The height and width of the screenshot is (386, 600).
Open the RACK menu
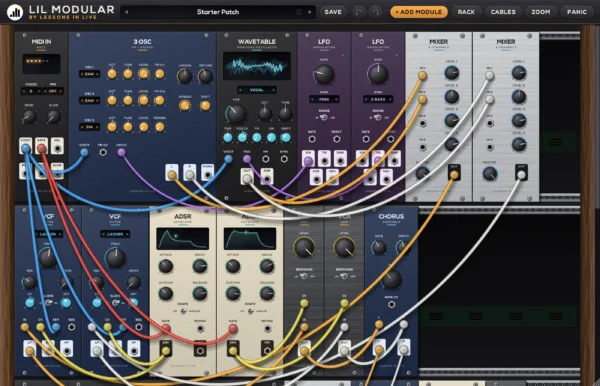pyautogui.click(x=466, y=12)
